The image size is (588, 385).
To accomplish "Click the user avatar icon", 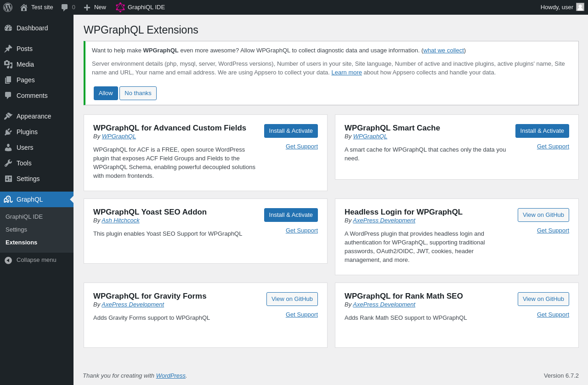I will pos(580,7).
